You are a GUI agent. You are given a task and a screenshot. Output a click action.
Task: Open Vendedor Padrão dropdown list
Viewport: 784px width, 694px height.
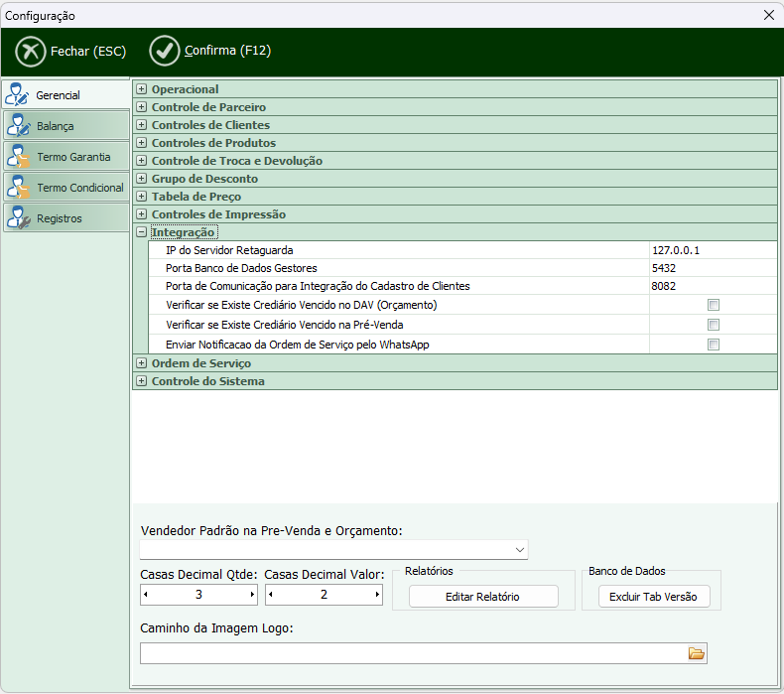pos(520,549)
